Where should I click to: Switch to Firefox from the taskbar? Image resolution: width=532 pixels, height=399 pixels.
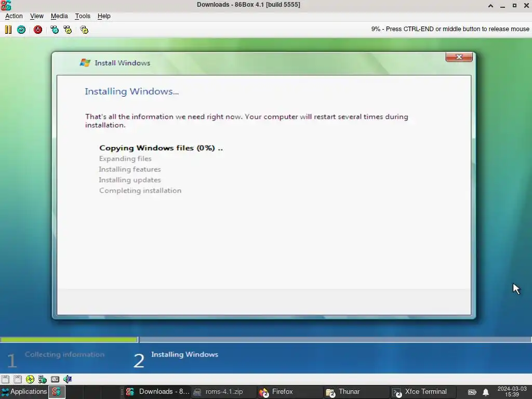(x=290, y=392)
